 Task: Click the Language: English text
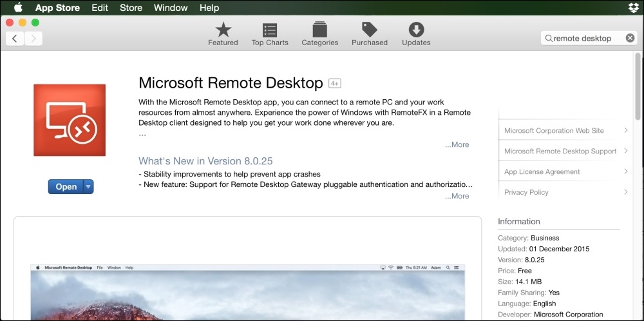[x=527, y=304]
